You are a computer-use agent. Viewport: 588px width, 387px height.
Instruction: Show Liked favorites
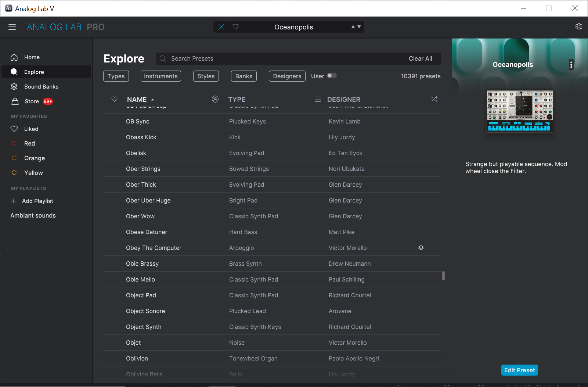tap(46, 129)
